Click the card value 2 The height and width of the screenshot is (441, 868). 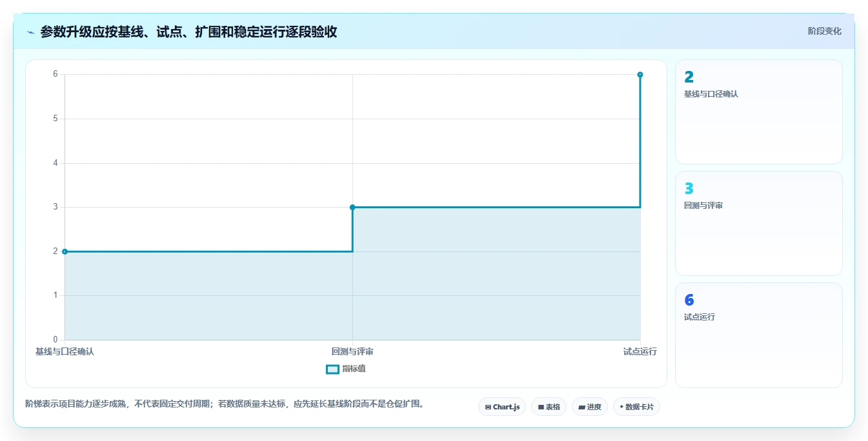689,77
